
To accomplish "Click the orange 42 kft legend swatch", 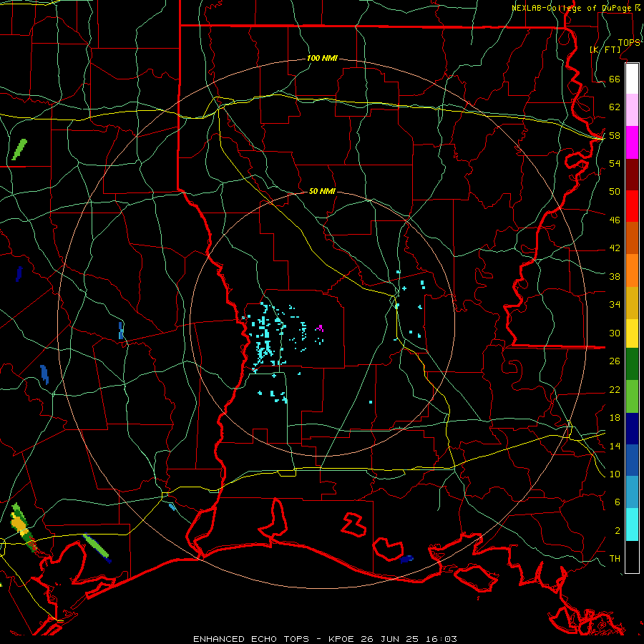I will point(632,270).
